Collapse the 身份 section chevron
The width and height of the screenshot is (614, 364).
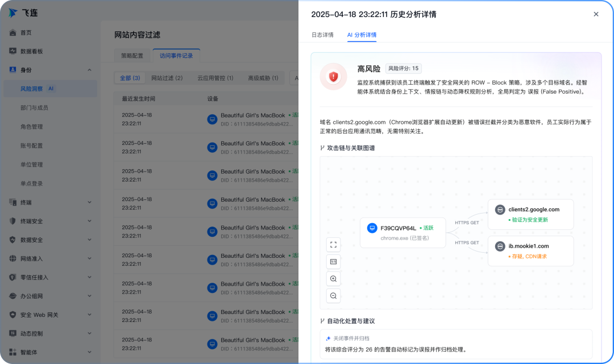click(x=89, y=70)
